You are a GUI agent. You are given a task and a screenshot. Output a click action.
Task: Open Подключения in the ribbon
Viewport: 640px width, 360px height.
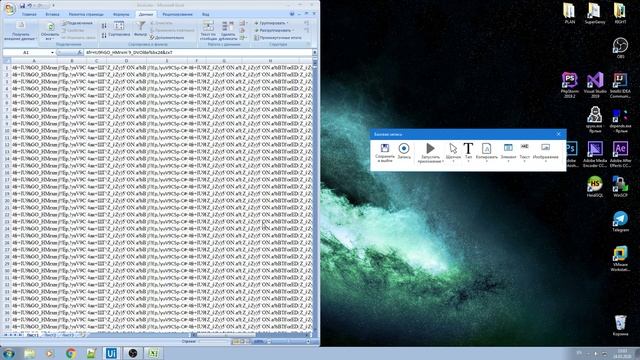(78, 23)
